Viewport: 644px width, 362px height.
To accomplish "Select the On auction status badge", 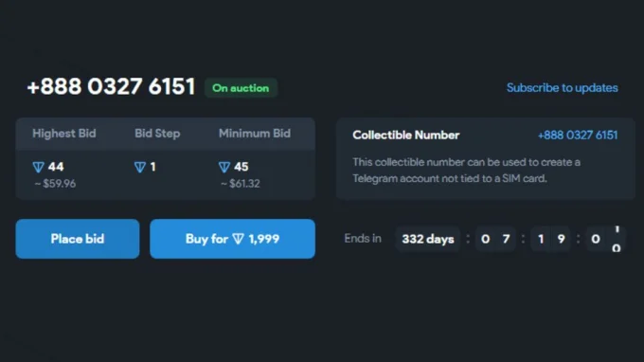I will click(241, 88).
